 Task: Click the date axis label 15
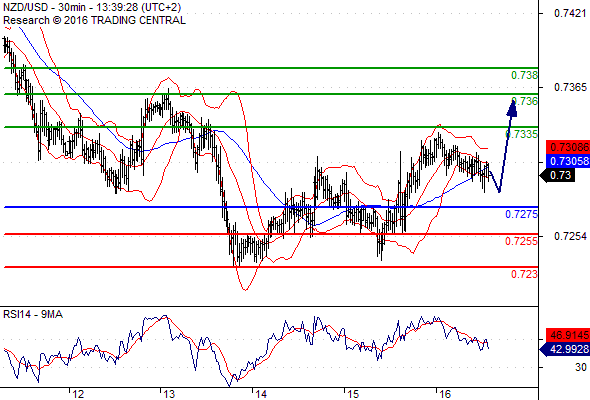pyautogui.click(x=353, y=394)
